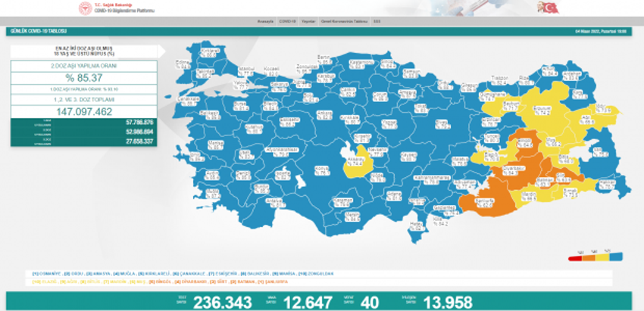This screenshot has height=311, width=644.
Task: Click the orange legend color swatch
Action: point(589,258)
